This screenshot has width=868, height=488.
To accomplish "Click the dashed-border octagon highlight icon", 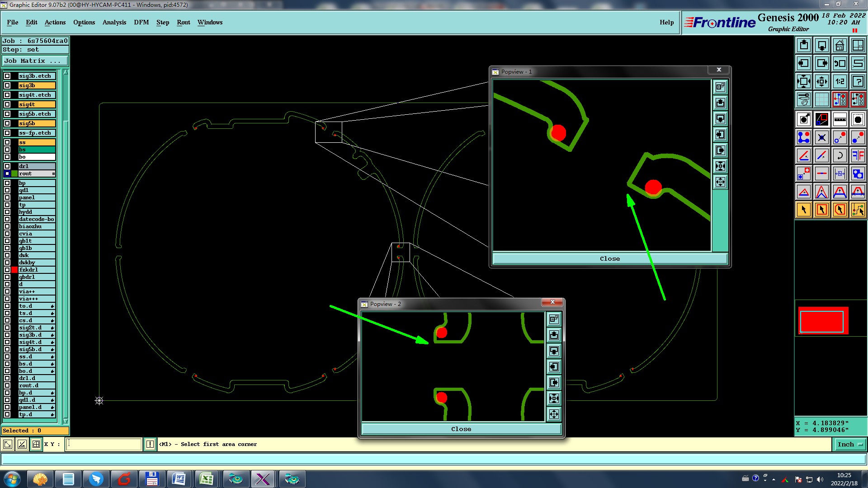I will pyautogui.click(x=858, y=119).
